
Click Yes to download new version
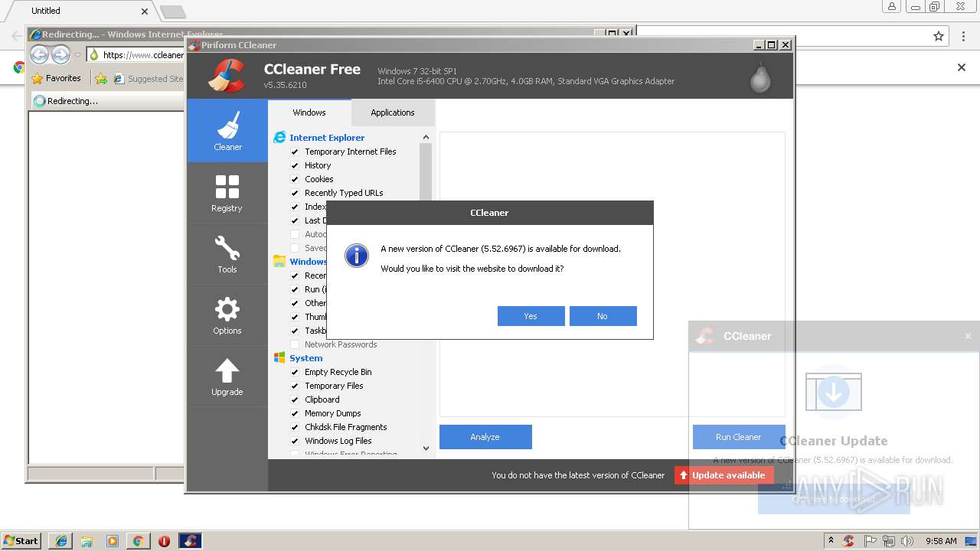pos(531,316)
